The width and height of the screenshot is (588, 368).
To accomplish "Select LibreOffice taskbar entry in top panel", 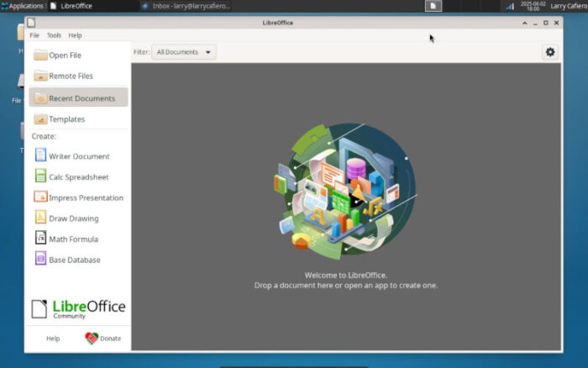I will 71,6.
